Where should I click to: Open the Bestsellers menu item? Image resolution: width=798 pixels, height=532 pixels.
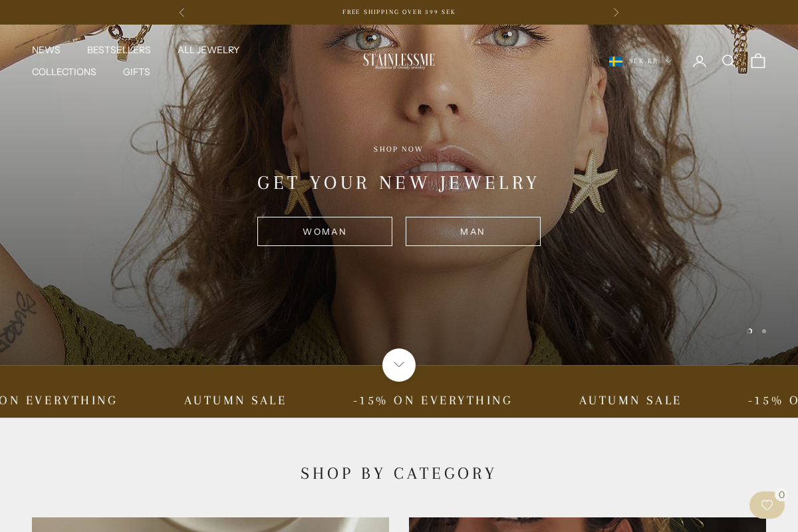point(119,50)
